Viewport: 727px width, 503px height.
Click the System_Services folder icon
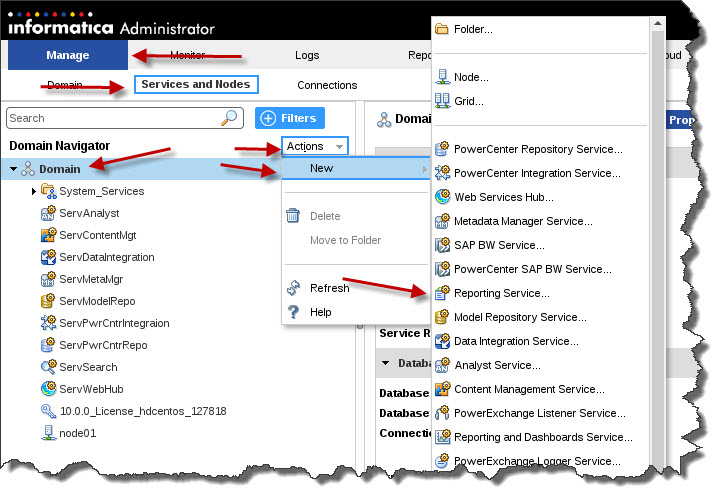coord(48,191)
